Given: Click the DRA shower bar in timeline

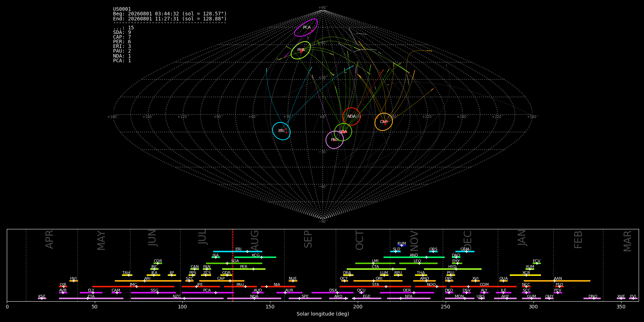Looking at the screenshot, I should [x=348, y=275].
